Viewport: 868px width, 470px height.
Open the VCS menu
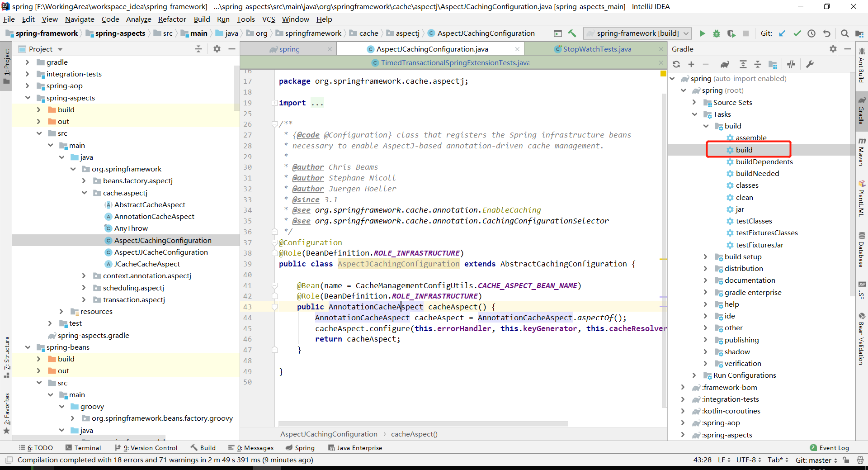[269, 19]
